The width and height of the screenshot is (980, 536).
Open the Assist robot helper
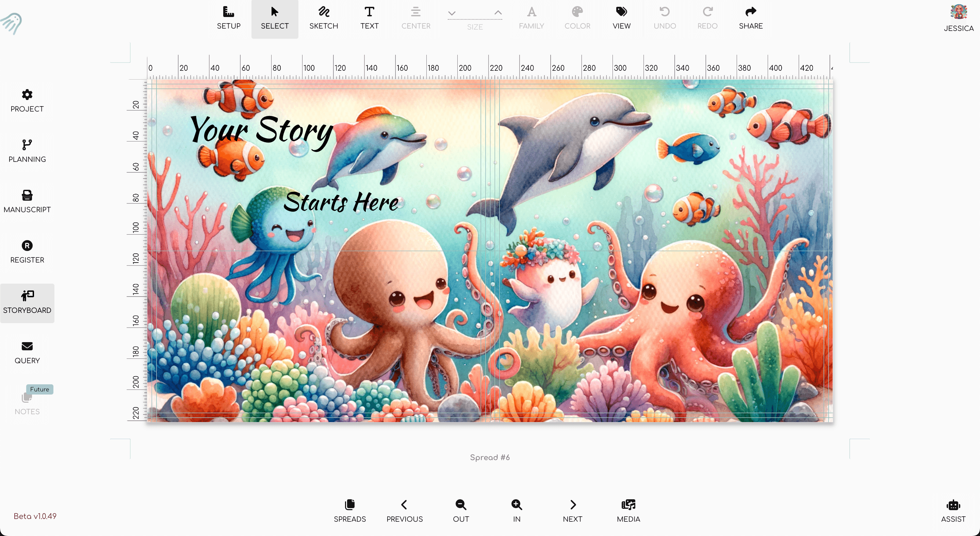click(953, 511)
